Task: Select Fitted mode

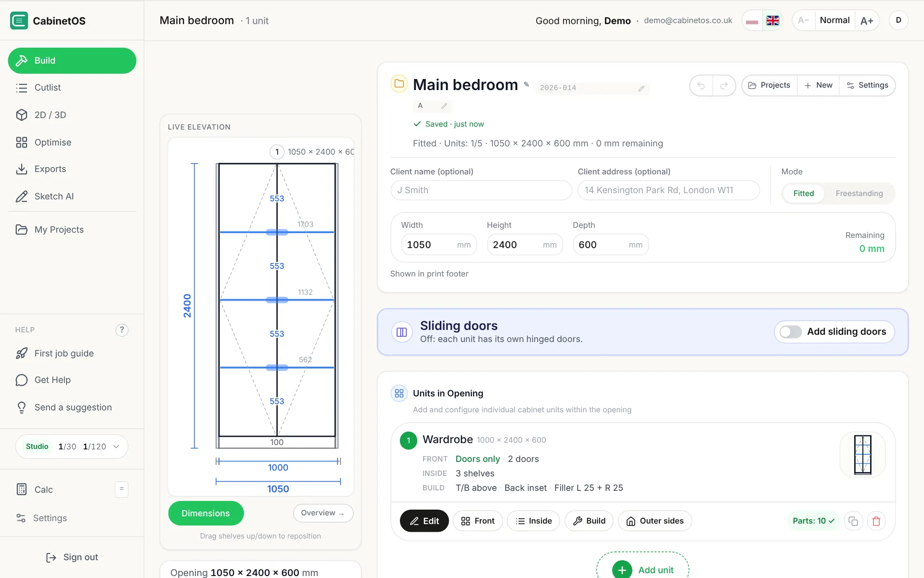Action: (804, 194)
